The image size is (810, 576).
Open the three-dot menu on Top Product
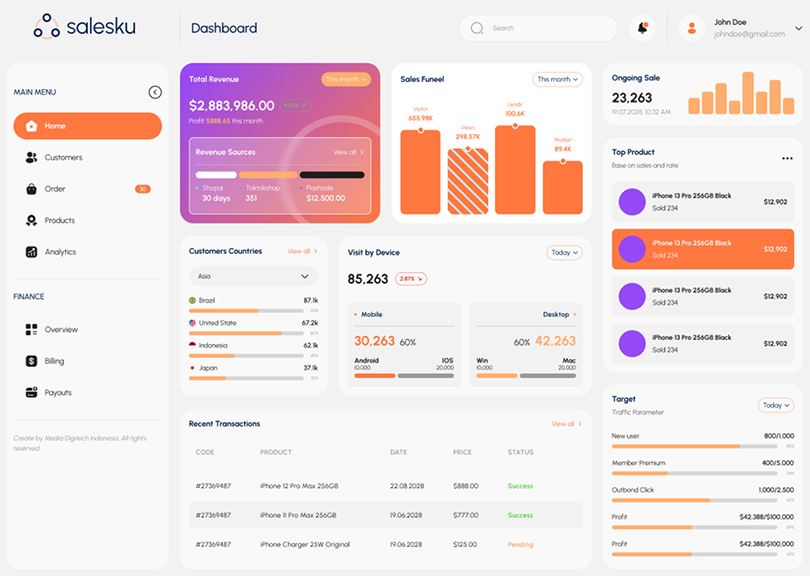click(787, 158)
